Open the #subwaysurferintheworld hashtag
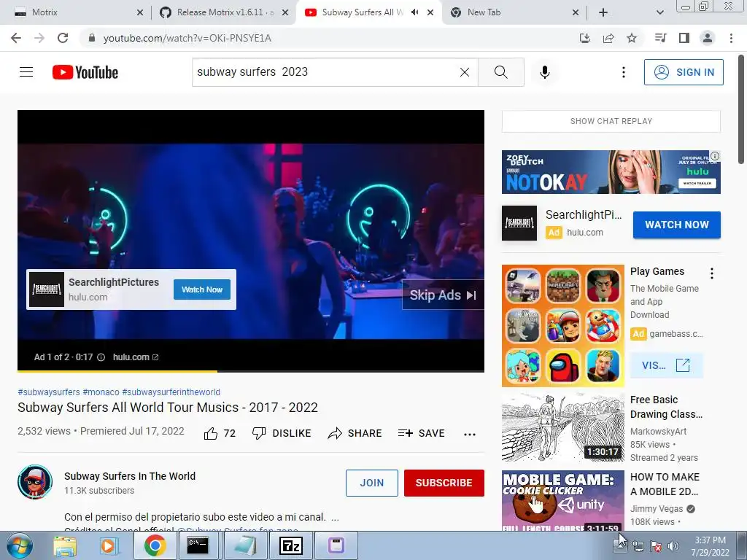Image resolution: width=747 pixels, height=560 pixels. click(171, 392)
